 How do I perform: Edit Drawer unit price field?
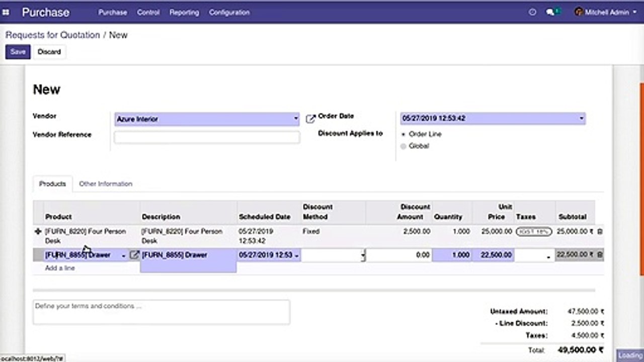pos(493,255)
